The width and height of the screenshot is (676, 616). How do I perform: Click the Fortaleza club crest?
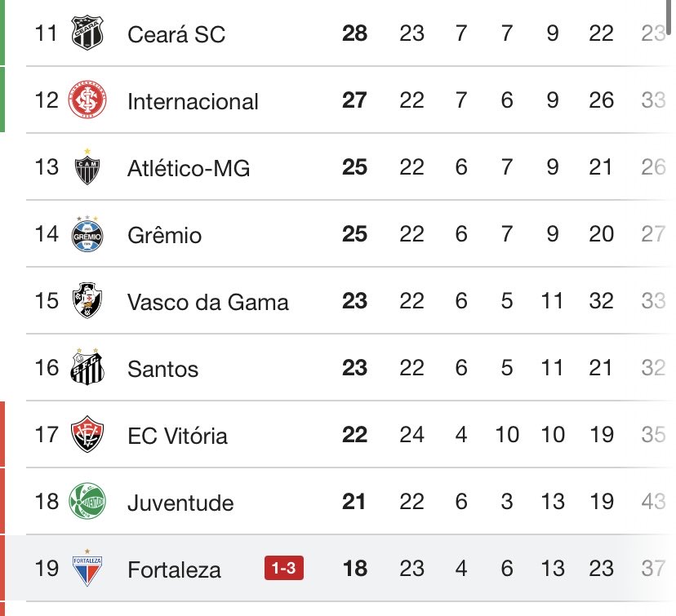(x=86, y=568)
